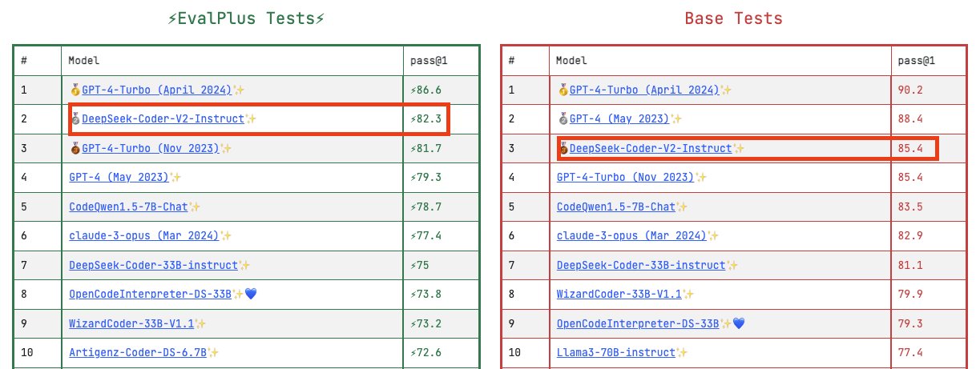The image size is (980, 369).
Task: Open claude-3-opus (Mar 2024) link in Base Tests table
Action: 632,235
